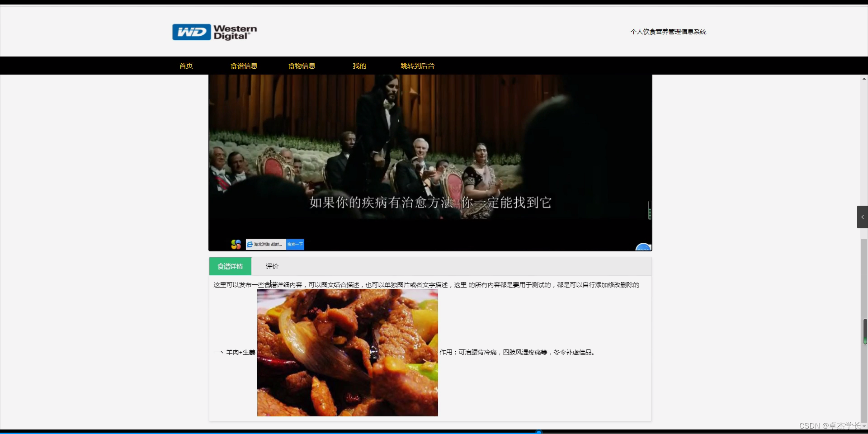Screen dimensions: 868x434
Task: Click the Western Digital logo
Action: 215,32
